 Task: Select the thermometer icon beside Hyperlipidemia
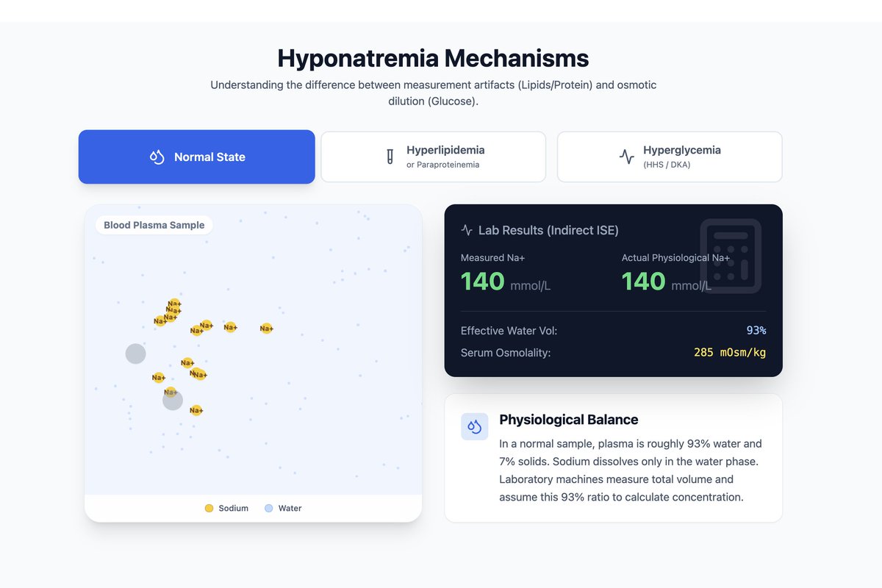point(390,156)
